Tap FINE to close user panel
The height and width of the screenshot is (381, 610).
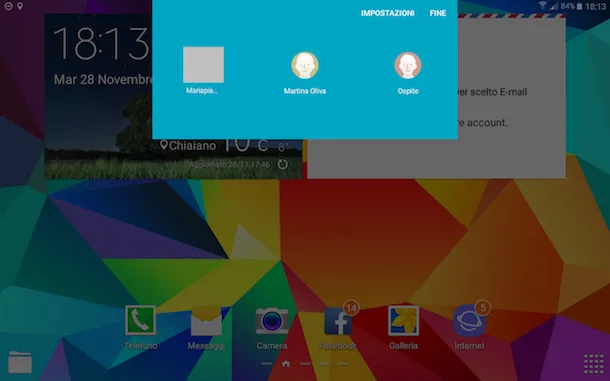(438, 13)
